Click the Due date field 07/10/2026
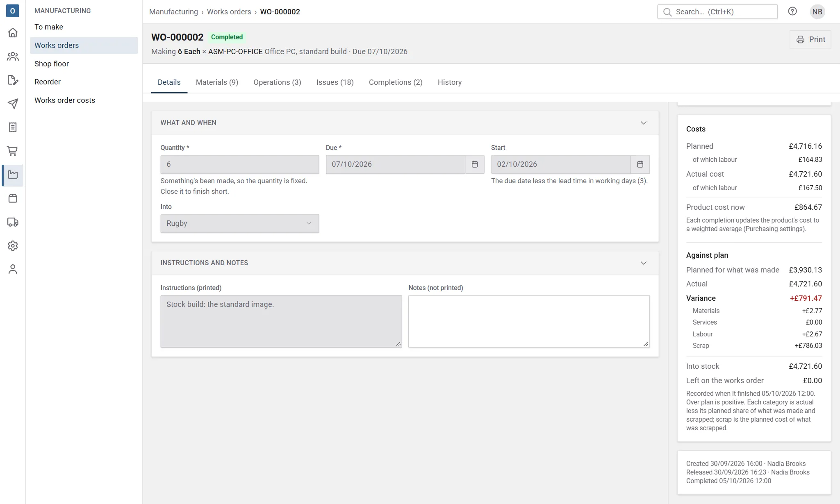Screen dimensions: 840x504 (x=396, y=164)
